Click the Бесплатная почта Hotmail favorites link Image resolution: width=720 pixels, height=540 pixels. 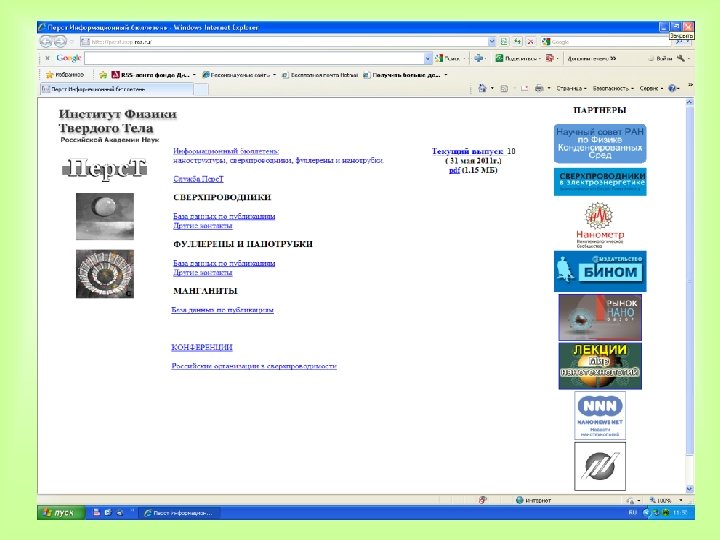tap(320, 74)
